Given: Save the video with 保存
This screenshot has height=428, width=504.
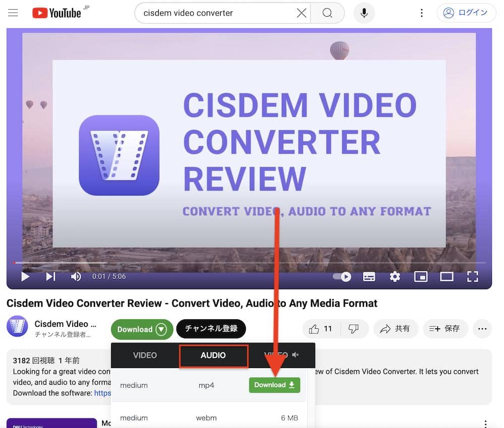Looking at the screenshot, I should (445, 329).
